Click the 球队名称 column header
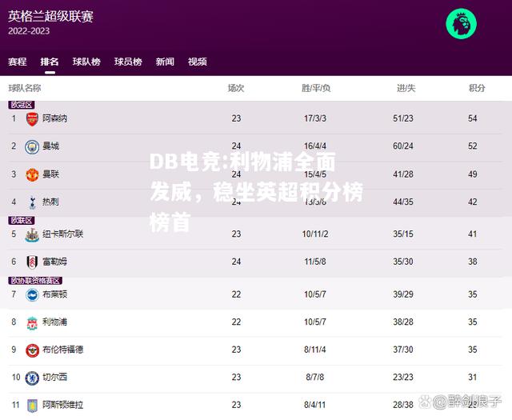Image resolution: width=512 pixels, height=420 pixels. point(25,88)
